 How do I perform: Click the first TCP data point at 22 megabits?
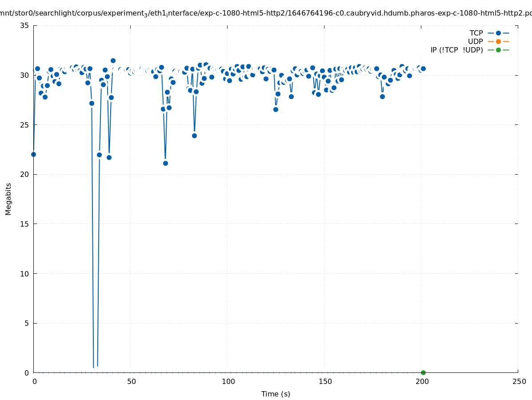33,154
